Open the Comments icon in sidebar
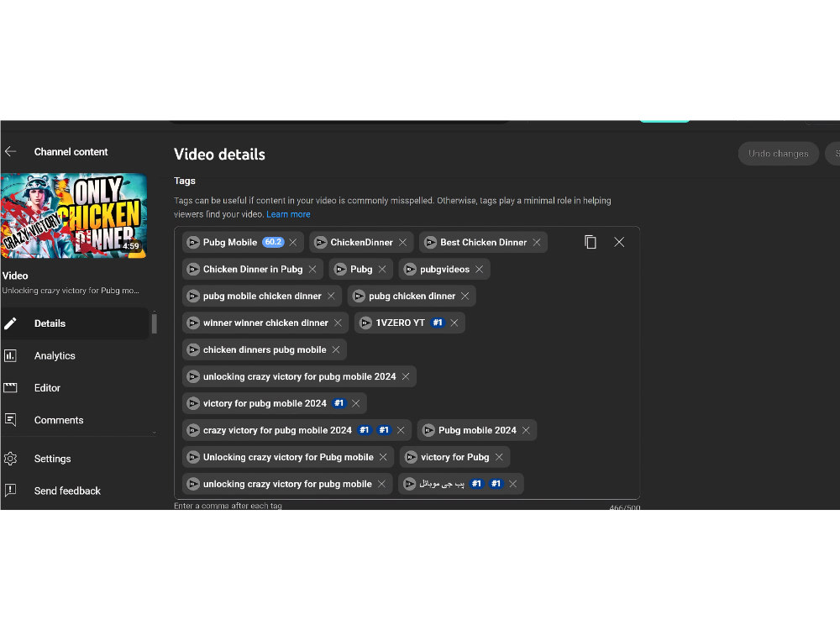Screen dimensions: 840x630 [x=10, y=420]
